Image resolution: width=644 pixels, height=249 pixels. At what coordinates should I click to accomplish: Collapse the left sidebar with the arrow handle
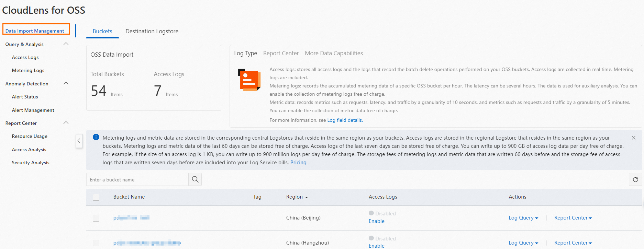(x=79, y=141)
